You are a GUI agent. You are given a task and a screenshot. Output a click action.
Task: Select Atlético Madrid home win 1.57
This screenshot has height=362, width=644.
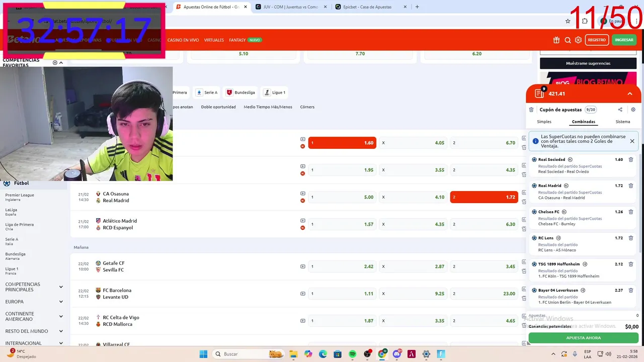pyautogui.click(x=342, y=224)
